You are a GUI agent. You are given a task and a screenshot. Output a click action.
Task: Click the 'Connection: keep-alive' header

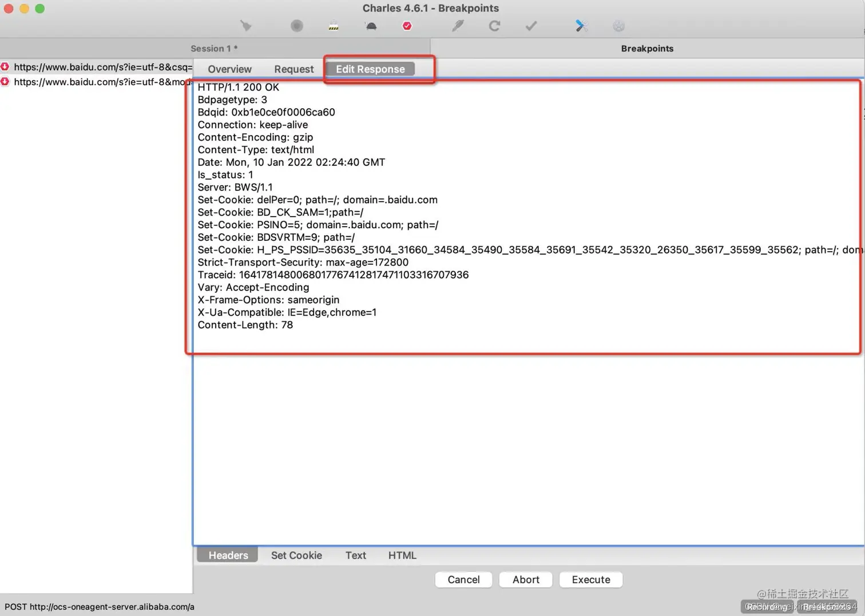click(253, 125)
